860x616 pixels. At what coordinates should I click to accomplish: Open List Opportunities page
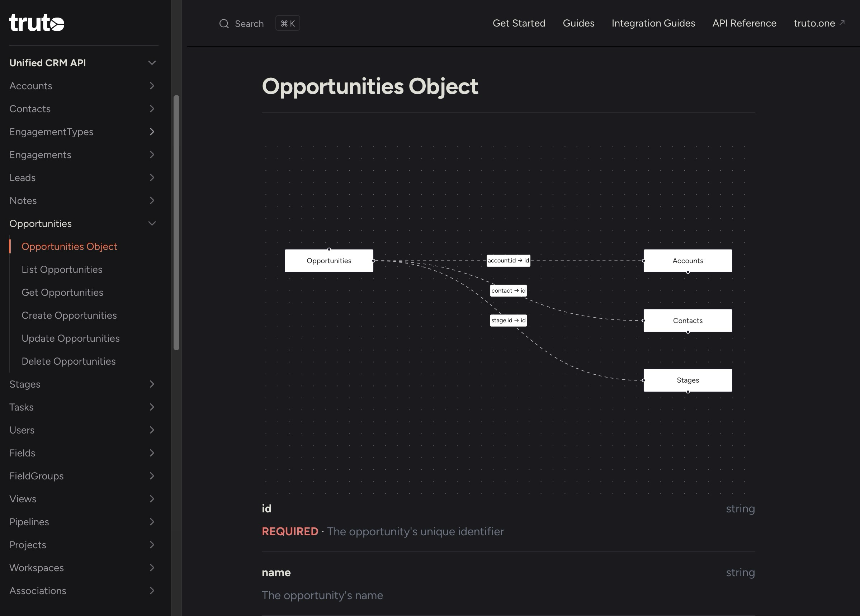point(62,270)
